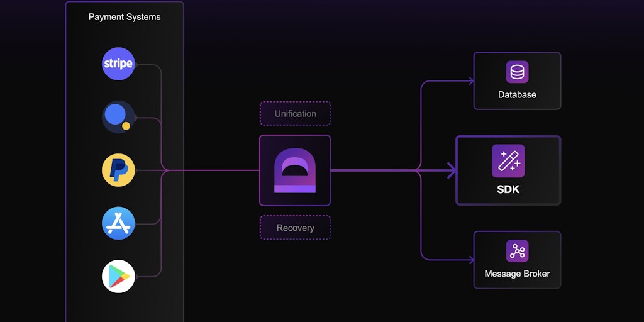This screenshot has width=644, height=322.
Task: Click the Recovery dashed box
Action: tap(296, 228)
